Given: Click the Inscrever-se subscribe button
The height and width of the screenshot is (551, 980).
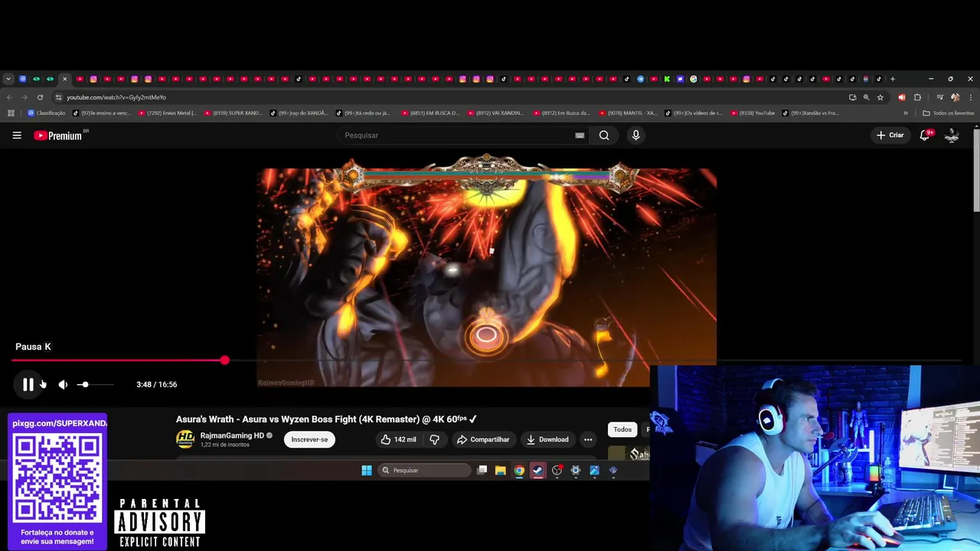Looking at the screenshot, I should tap(309, 439).
